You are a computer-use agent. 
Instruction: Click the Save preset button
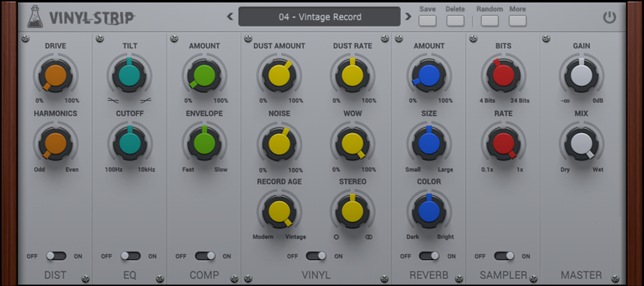[428, 20]
